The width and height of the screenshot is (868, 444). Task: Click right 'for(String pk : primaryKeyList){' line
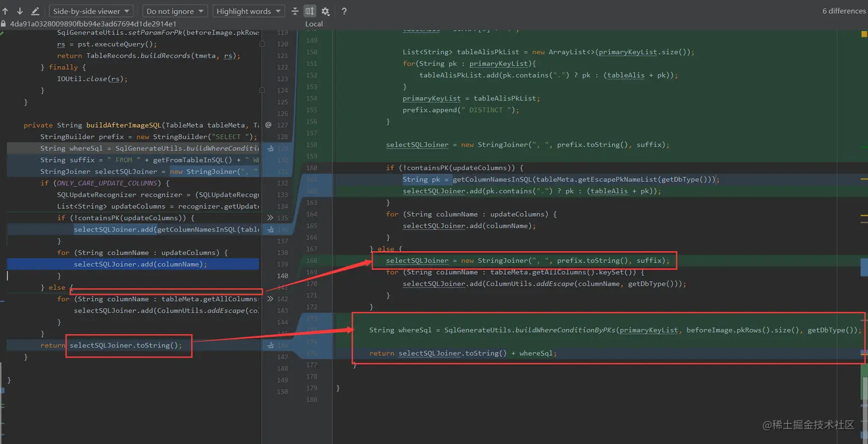pyautogui.click(x=468, y=64)
